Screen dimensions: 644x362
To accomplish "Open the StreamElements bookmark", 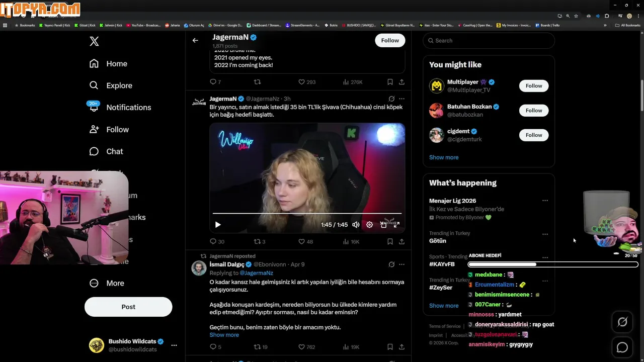I will pos(302,25).
